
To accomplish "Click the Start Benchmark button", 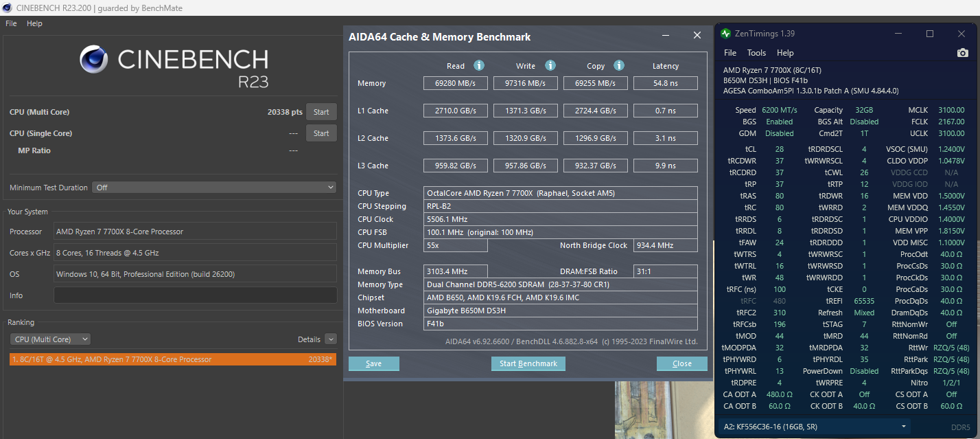I will point(528,363).
